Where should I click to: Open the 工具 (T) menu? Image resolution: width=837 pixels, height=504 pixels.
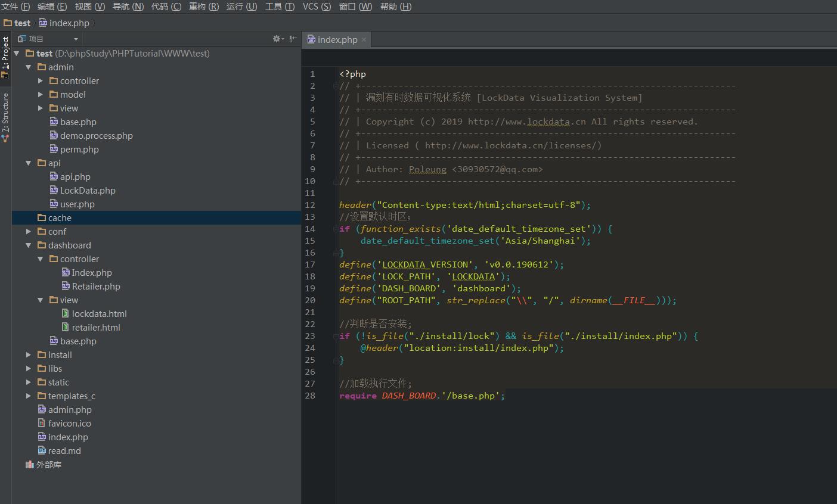pyautogui.click(x=280, y=7)
